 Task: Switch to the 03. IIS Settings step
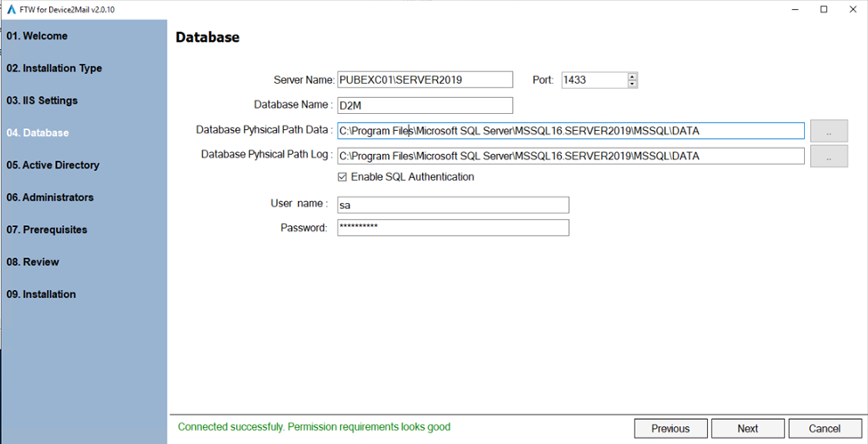[42, 101]
